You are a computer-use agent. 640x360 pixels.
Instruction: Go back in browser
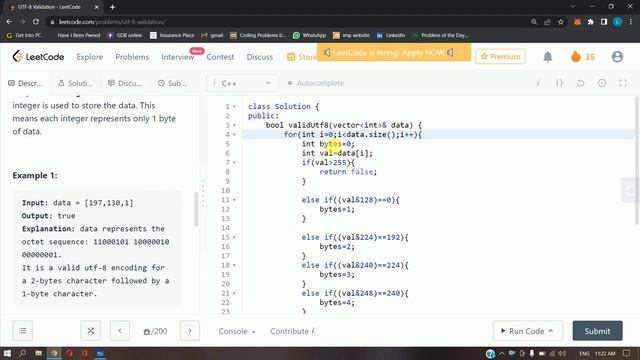(9, 22)
